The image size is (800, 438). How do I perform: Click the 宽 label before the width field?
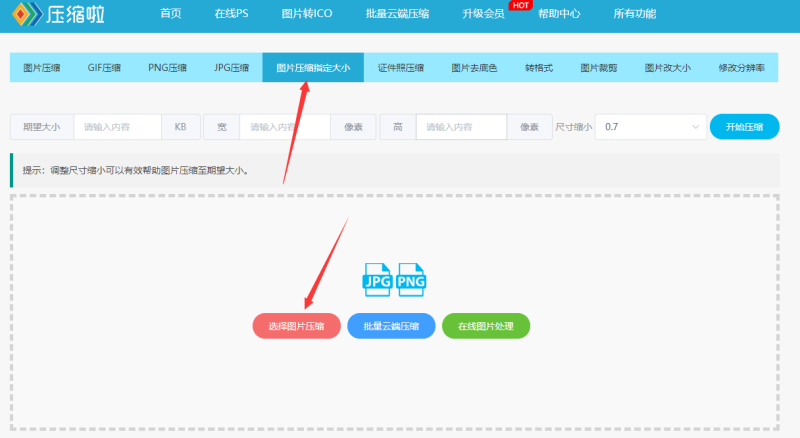[221, 127]
